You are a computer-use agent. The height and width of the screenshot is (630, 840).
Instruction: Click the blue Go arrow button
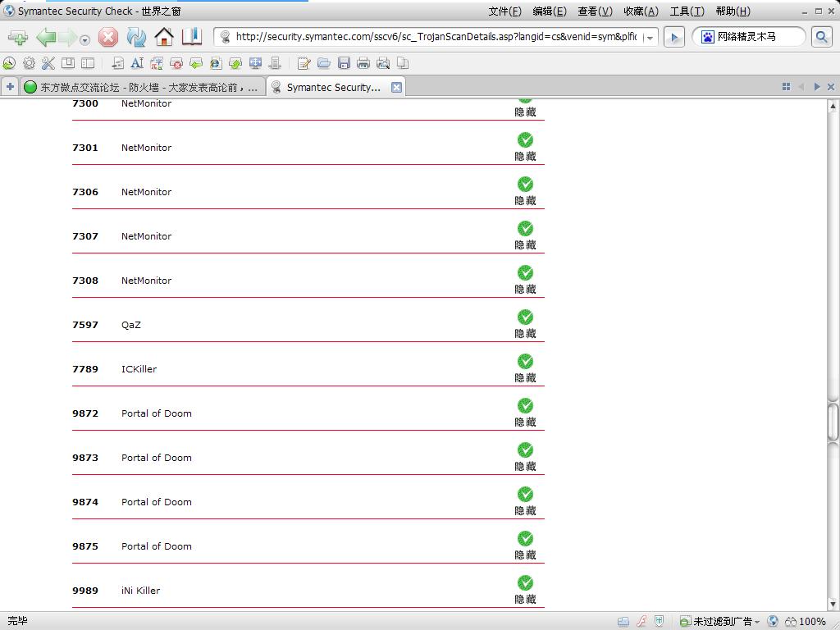click(x=674, y=37)
